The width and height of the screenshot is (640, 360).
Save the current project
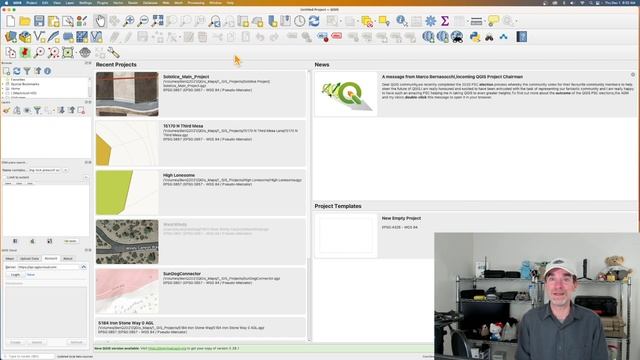coord(39,21)
